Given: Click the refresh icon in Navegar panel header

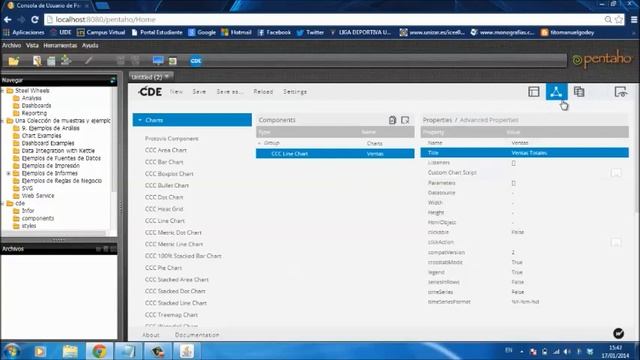Looking at the screenshot, I should pyautogui.click(x=113, y=80).
